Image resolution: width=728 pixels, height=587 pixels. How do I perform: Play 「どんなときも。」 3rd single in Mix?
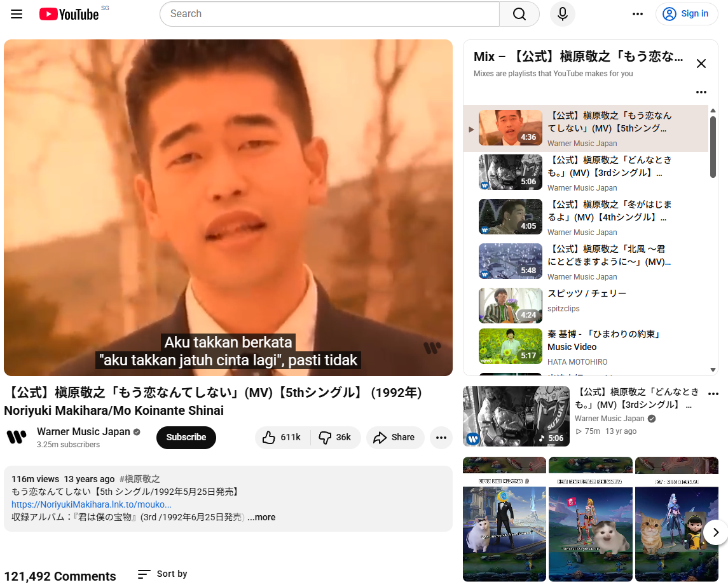tap(586, 173)
